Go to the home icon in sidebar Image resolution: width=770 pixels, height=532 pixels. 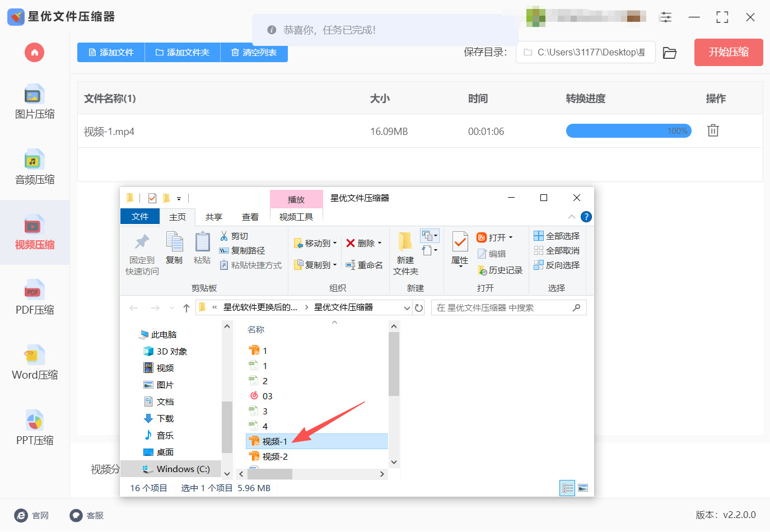(34, 53)
